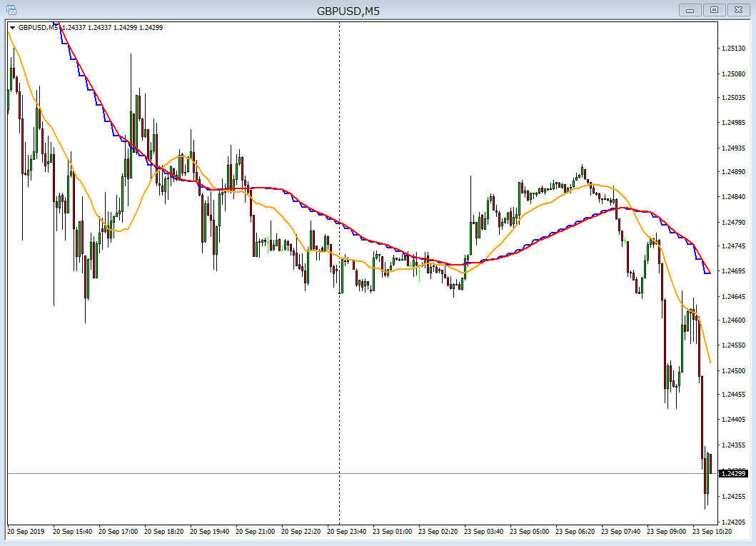Click the 20 Sep 15:40 time label
This screenshot has height=546, width=756.
pos(72,532)
